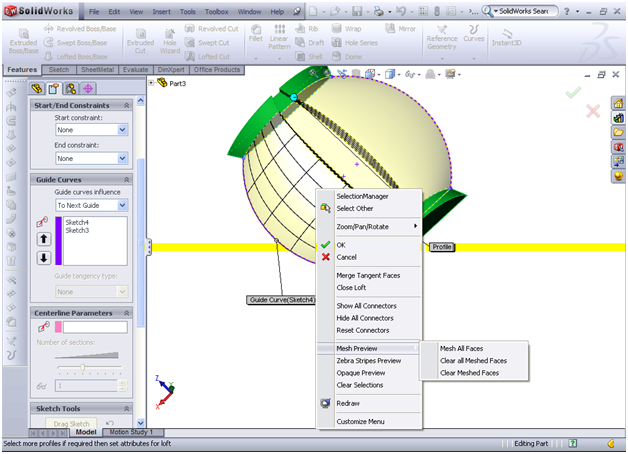This screenshot has width=628, height=454.
Task: Collapse the Sketch Tools section
Action: [127, 409]
